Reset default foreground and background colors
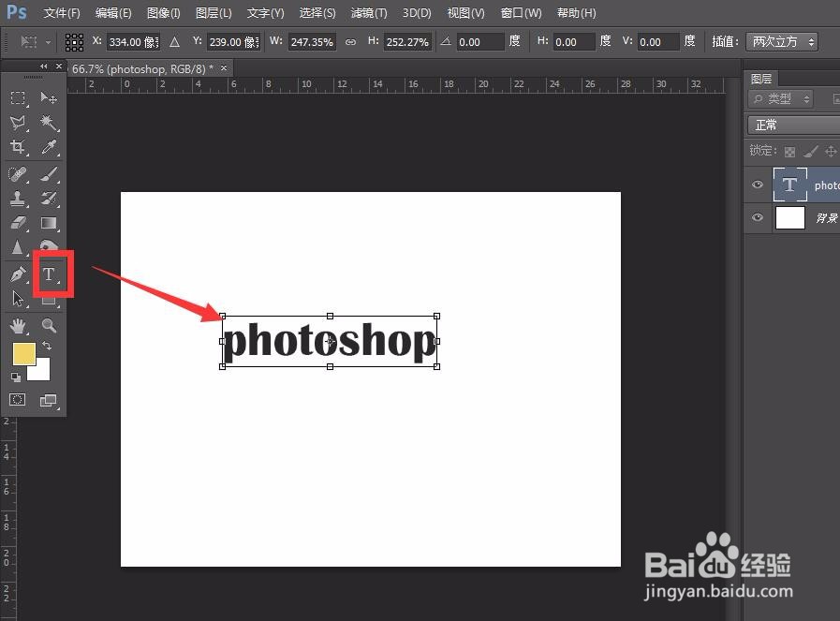This screenshot has height=621, width=840. 16,377
